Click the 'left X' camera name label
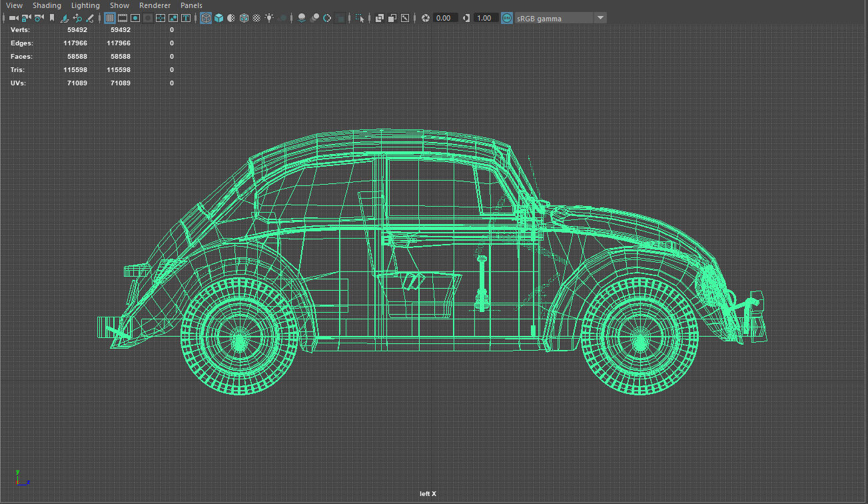Screen dimensions: 868x504 (x=428, y=494)
